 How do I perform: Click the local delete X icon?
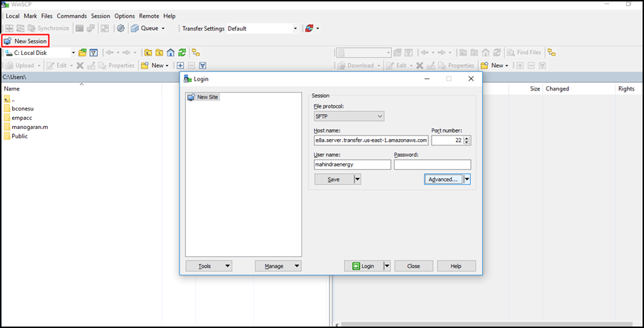click(80, 66)
